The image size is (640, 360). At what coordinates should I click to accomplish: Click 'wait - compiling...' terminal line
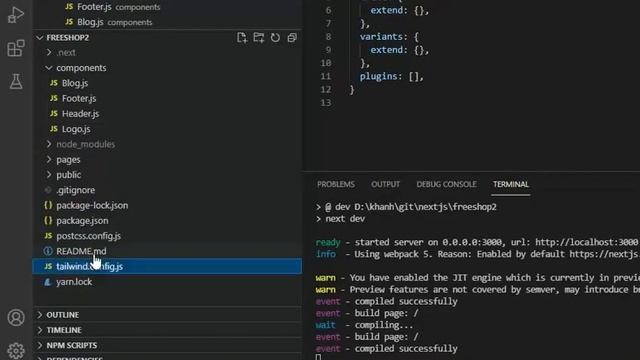point(364,325)
